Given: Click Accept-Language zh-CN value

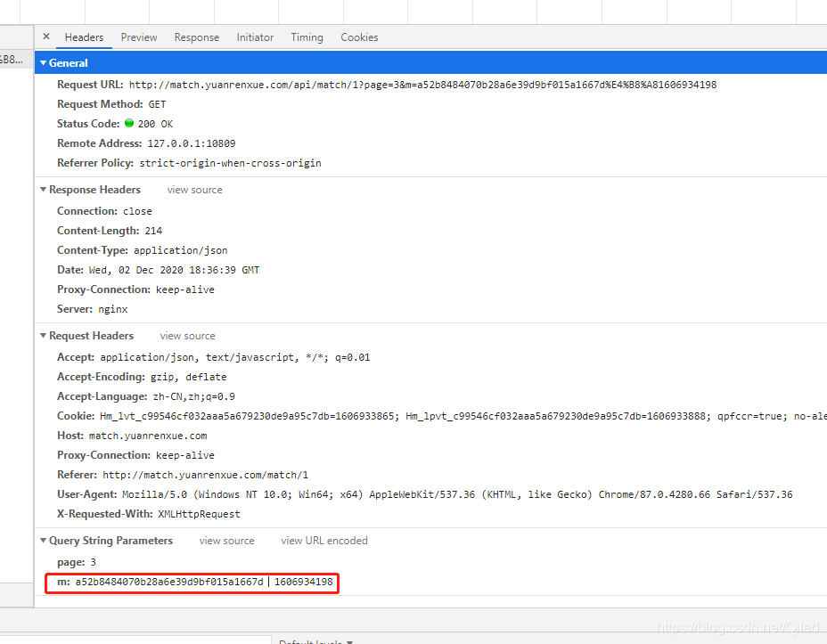Looking at the screenshot, I should pos(194,396).
